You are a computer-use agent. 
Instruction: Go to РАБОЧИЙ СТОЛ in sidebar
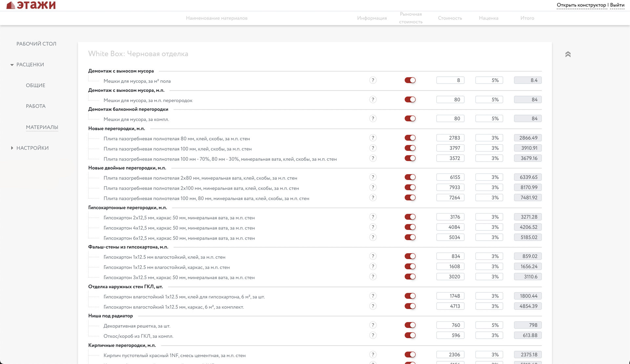[x=36, y=44]
